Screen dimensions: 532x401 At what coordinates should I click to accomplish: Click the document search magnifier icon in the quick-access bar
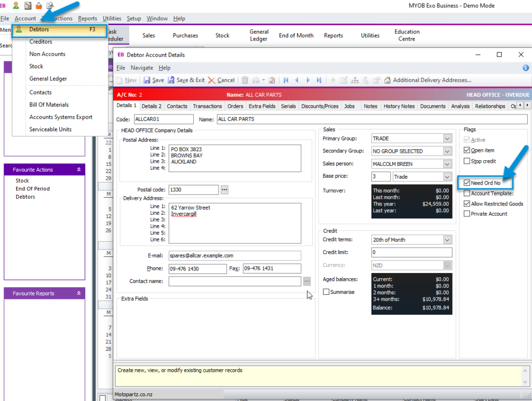click(x=50, y=5)
